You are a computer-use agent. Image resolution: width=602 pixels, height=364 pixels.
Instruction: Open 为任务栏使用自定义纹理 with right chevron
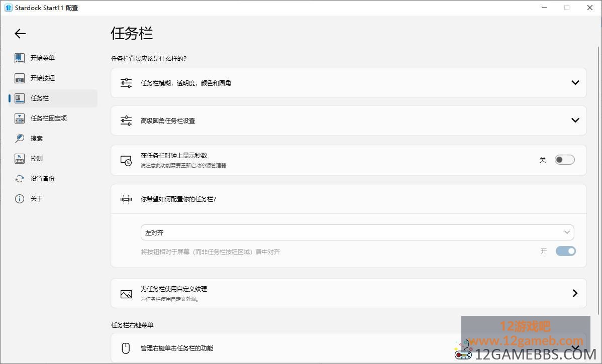[575, 293]
